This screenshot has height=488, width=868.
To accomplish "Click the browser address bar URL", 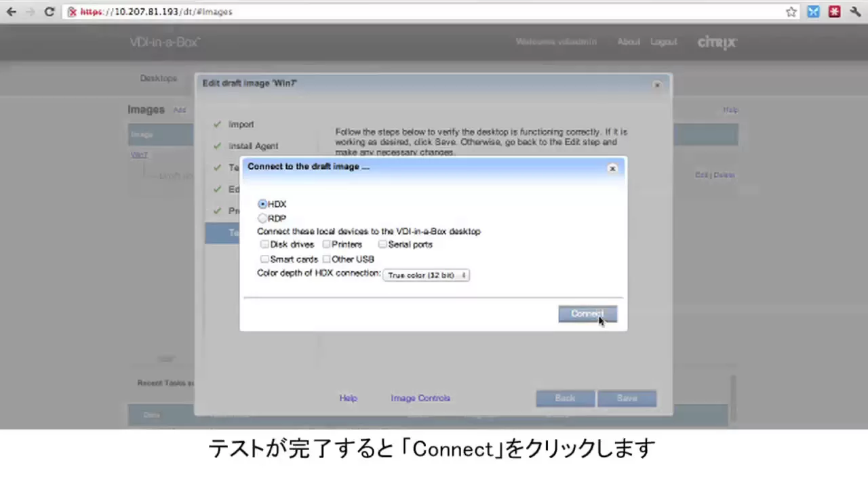I will 156,12.
